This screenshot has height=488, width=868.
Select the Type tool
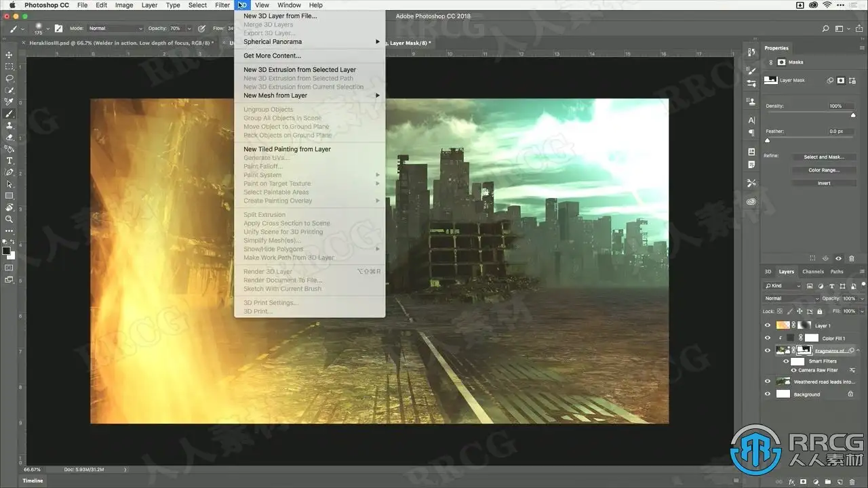pos(9,161)
